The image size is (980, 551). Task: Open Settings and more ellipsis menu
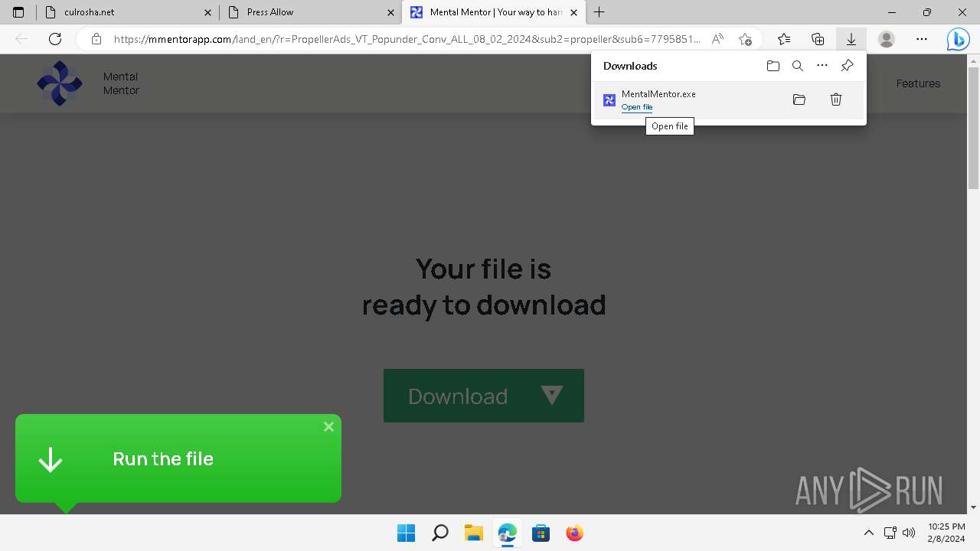pos(922,39)
